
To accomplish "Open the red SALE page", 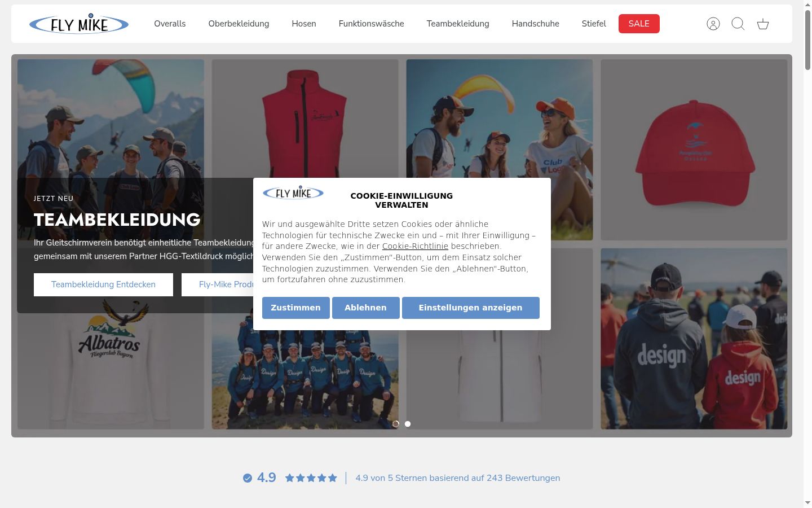I will (x=639, y=24).
